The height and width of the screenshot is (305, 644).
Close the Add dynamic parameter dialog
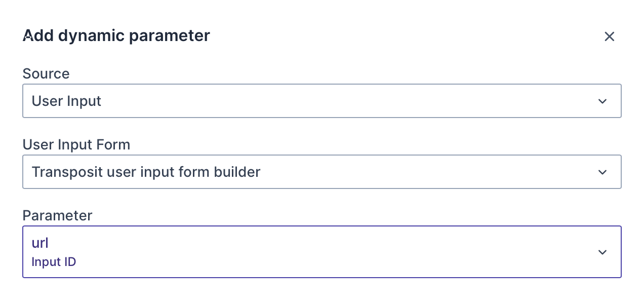[x=609, y=36]
